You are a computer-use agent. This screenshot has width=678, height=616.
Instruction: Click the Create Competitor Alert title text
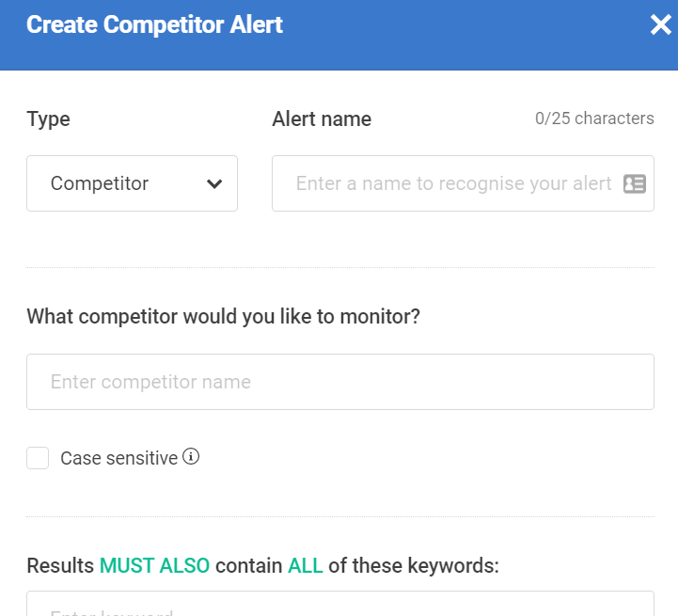point(155,24)
